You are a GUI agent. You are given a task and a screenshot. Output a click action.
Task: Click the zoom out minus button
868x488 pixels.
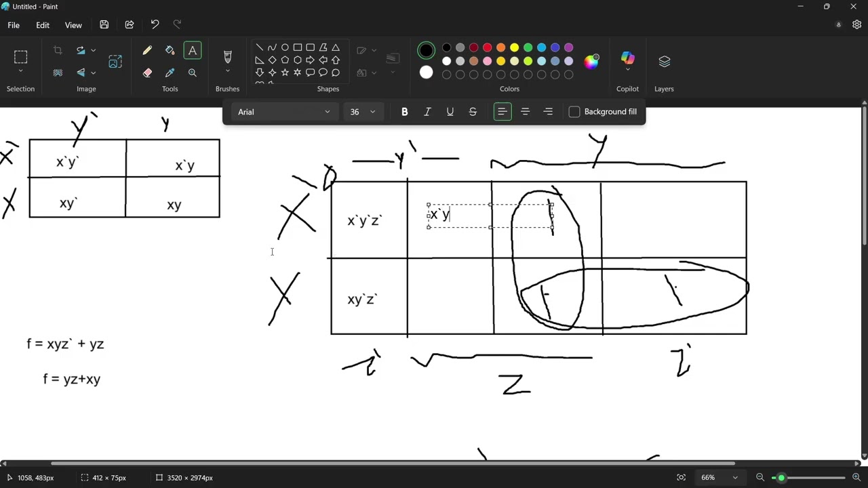760,478
